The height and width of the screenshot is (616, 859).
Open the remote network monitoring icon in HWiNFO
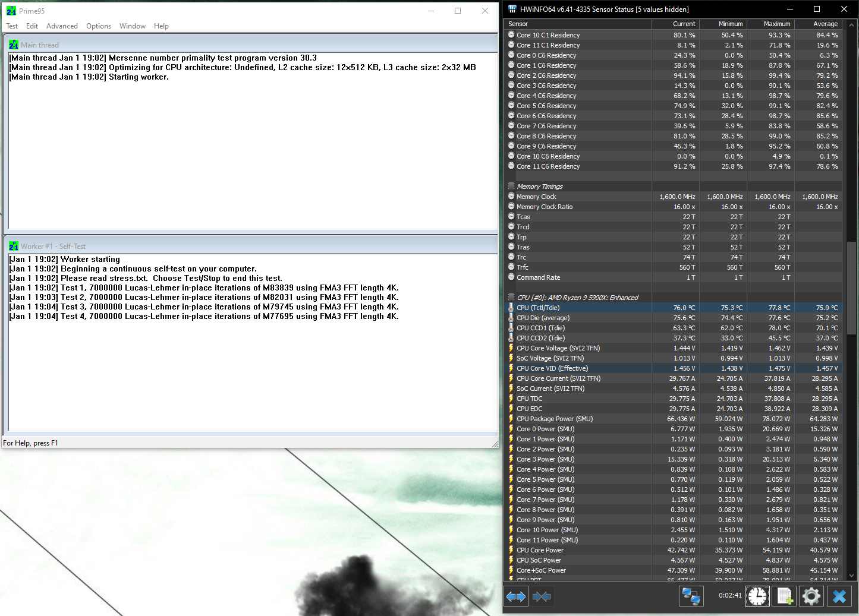coord(691,596)
